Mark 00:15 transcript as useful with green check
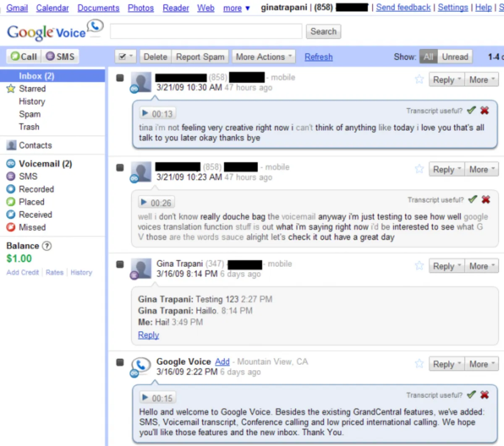The image size is (504, 446). 471,394
